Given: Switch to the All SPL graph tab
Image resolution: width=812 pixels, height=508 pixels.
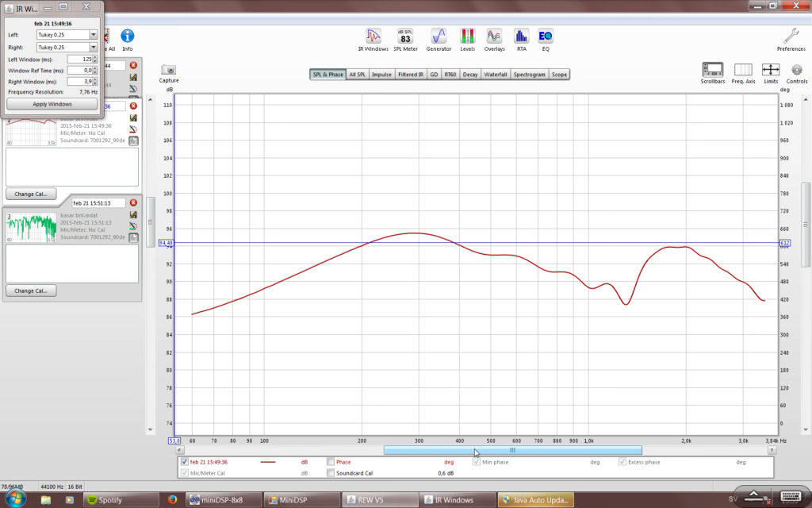Looking at the screenshot, I should 357,74.
